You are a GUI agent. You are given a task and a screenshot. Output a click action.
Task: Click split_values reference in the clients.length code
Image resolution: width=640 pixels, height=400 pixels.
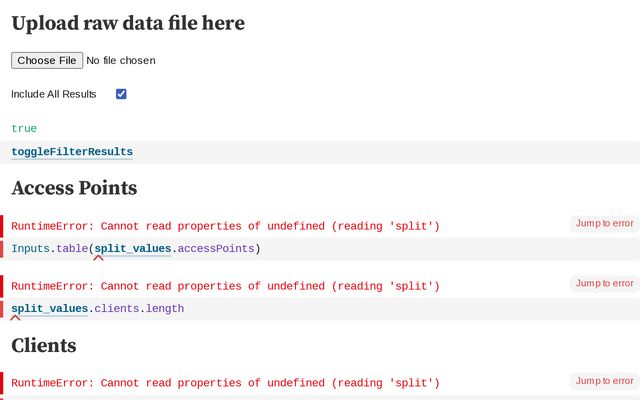point(49,308)
